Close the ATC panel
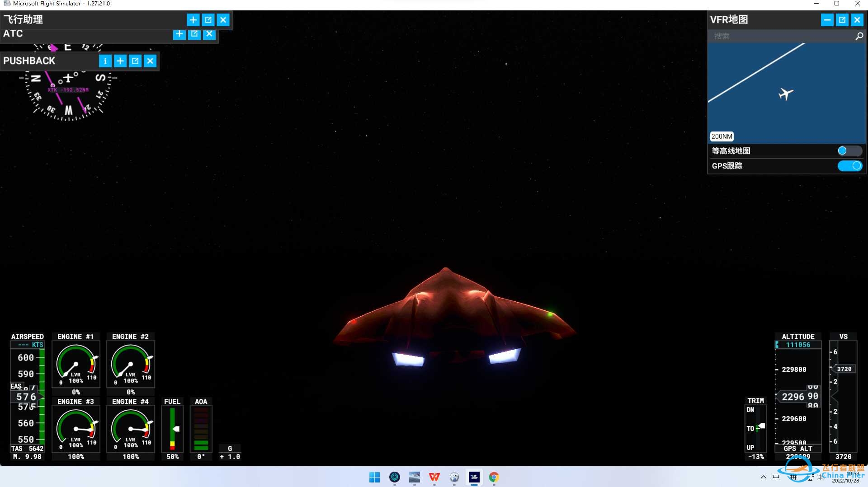Image resolution: width=868 pixels, height=487 pixels. [209, 34]
